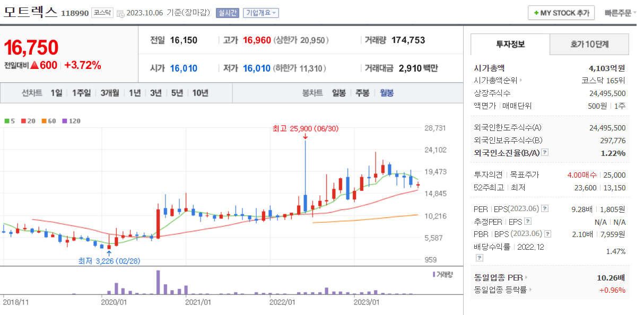Viewport: 644px width, 315px height.
Task: Click the purple 120-day moving average swatch
Action: coord(65,121)
